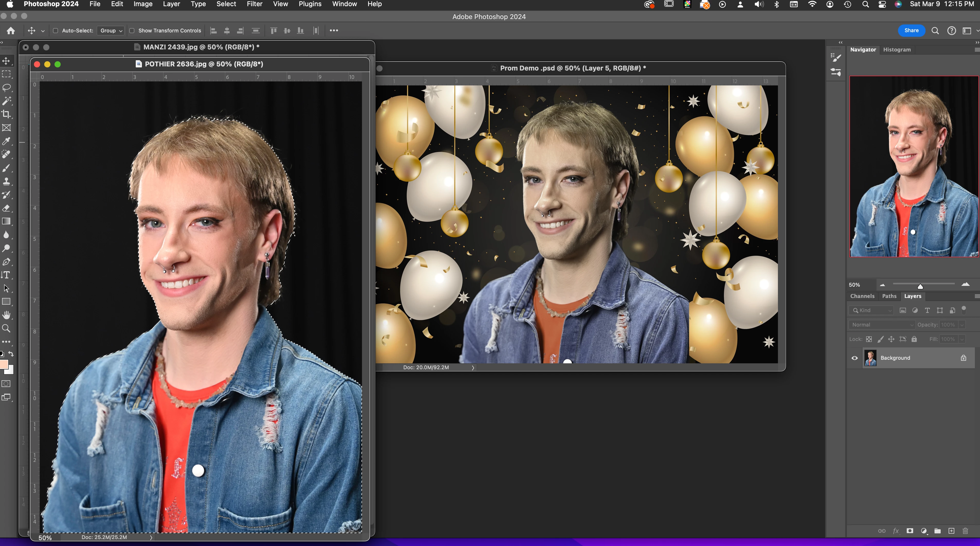Select the Lasso tool
Viewport: 980px width, 546px height.
click(6, 87)
